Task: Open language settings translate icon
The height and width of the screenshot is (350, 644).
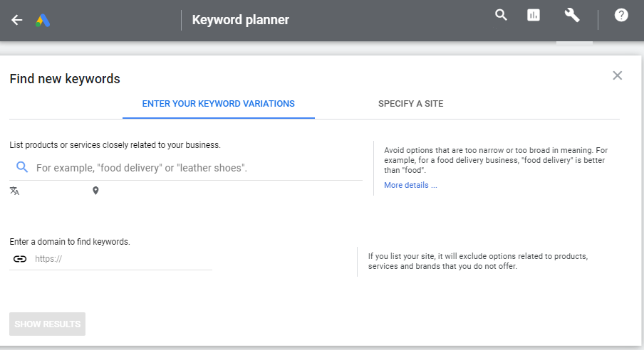Action: click(14, 191)
